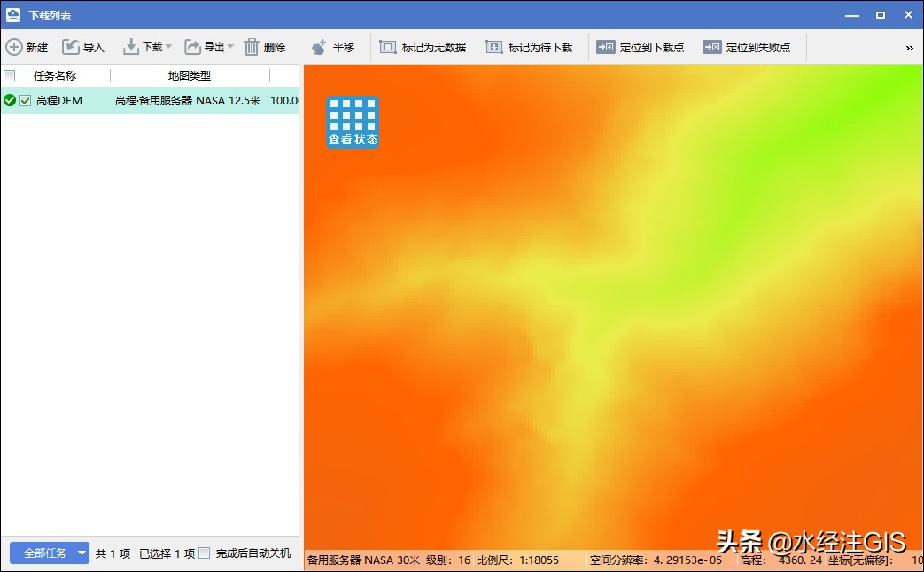
Task: Uncheck the 高程DEM task checkbox
Action: (x=26, y=101)
